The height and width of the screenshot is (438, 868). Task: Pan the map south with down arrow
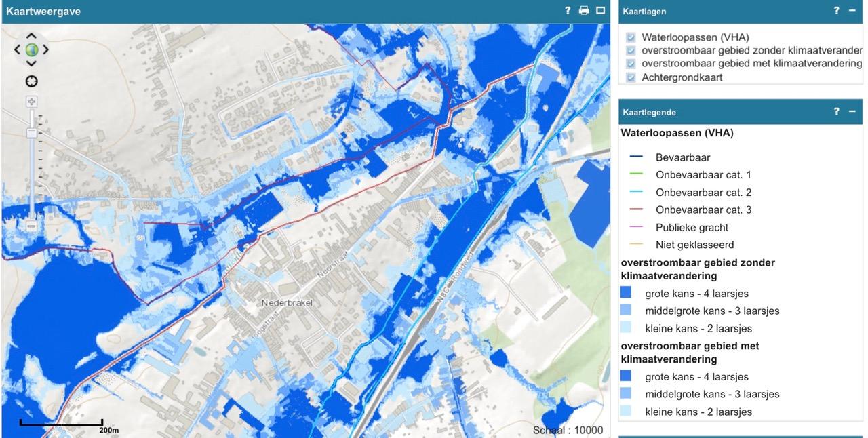coord(31,64)
